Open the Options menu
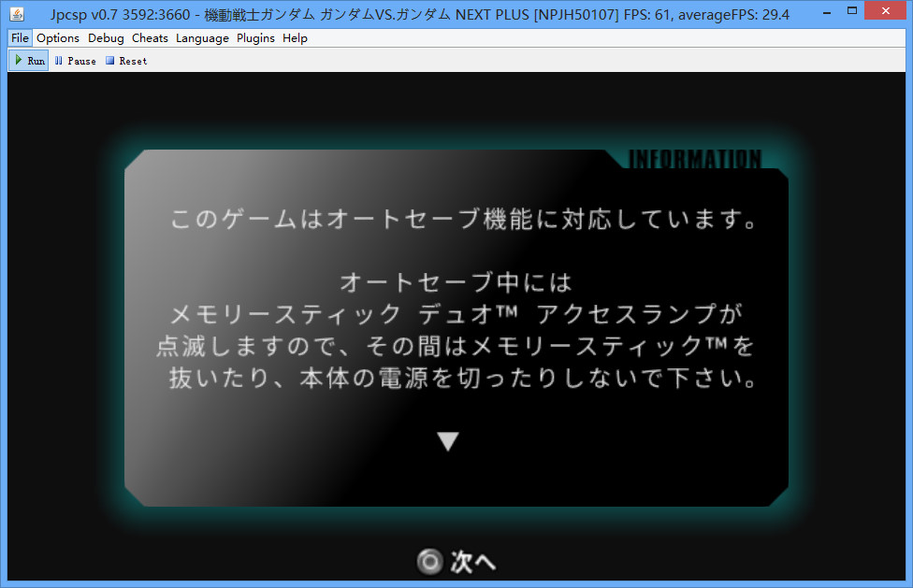The width and height of the screenshot is (913, 588). [58, 38]
